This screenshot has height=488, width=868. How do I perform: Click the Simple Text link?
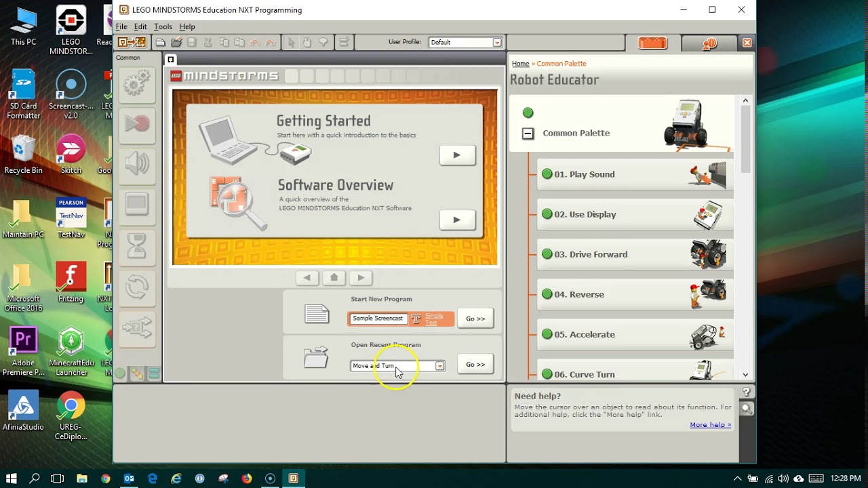434,319
